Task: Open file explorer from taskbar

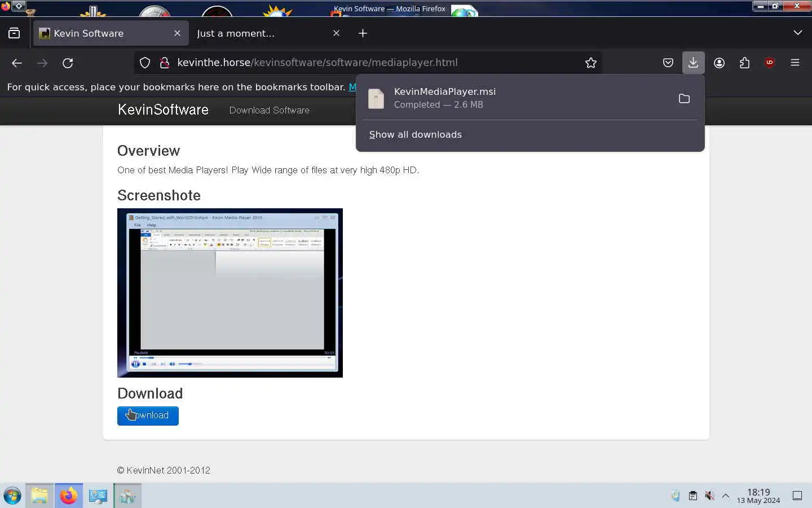Action: click(39, 496)
